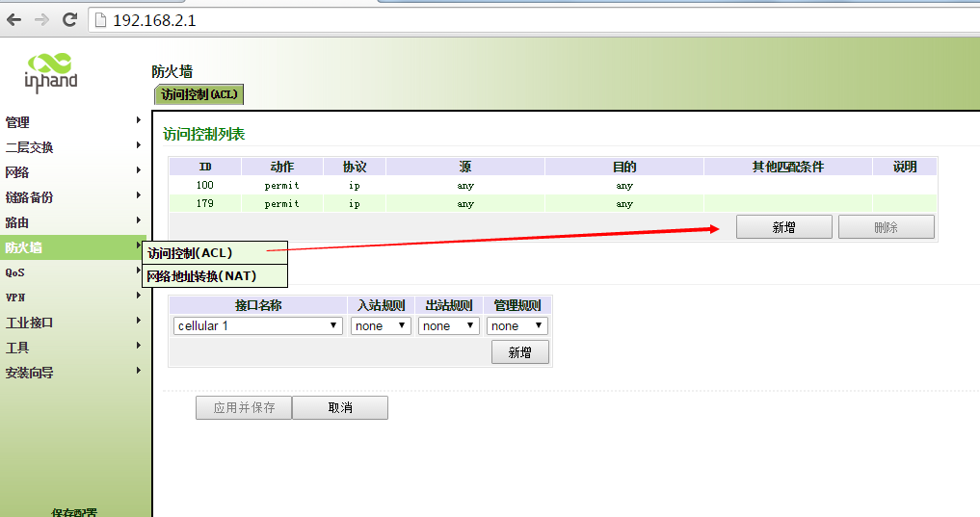The width and height of the screenshot is (980, 517).
Task: Open the 安装向导 sidebar menu
Action: pos(29,373)
